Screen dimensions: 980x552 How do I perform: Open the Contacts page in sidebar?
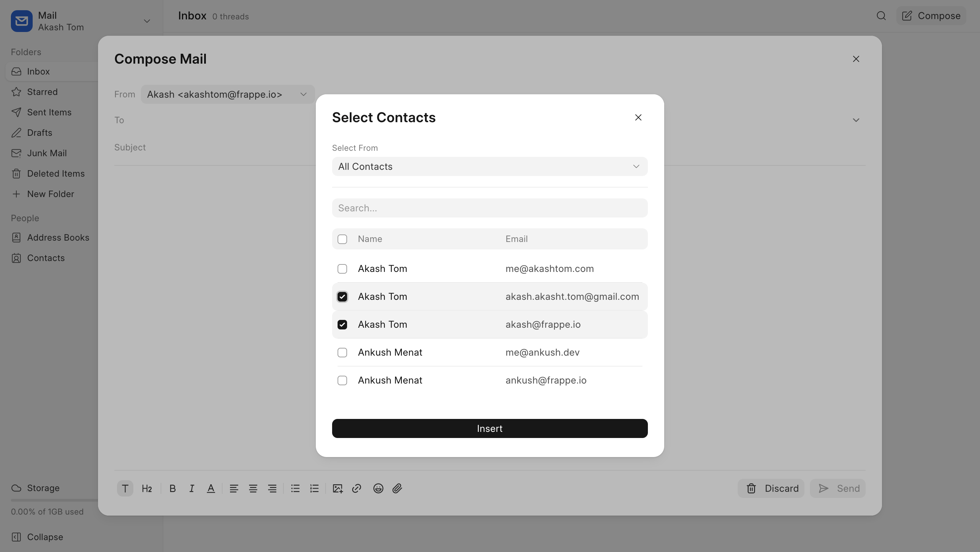click(x=46, y=258)
